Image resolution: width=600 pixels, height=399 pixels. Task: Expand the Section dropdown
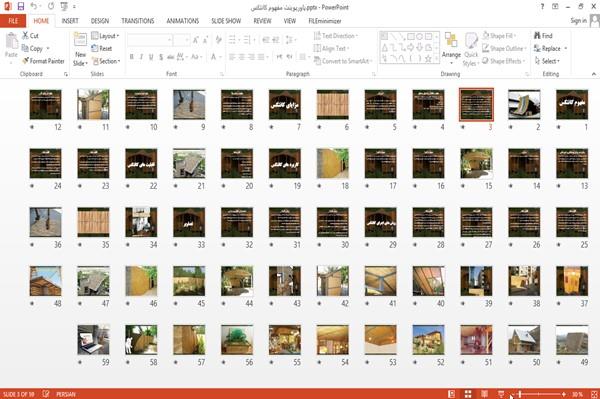106,61
